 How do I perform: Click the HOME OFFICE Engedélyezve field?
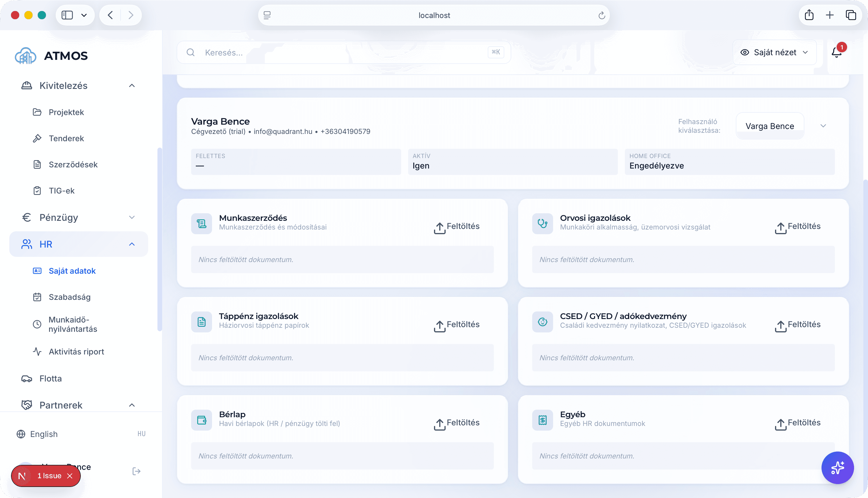pyautogui.click(x=729, y=162)
